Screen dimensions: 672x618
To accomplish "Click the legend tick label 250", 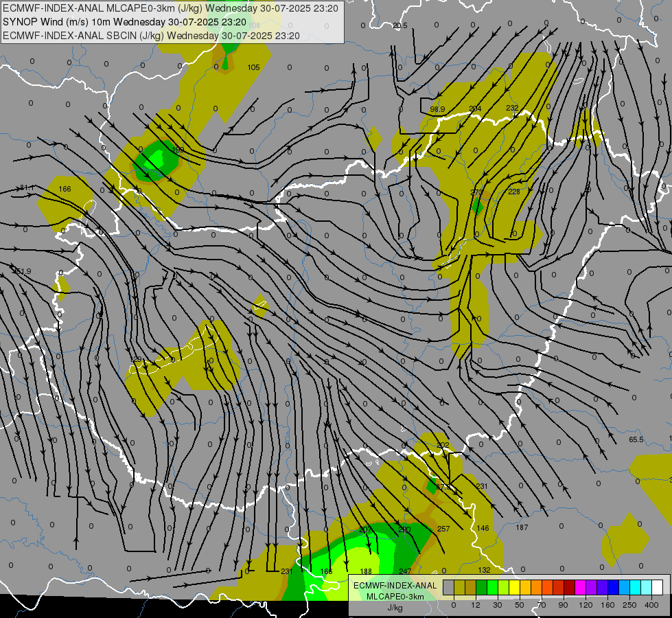I will pyautogui.click(x=629, y=606).
